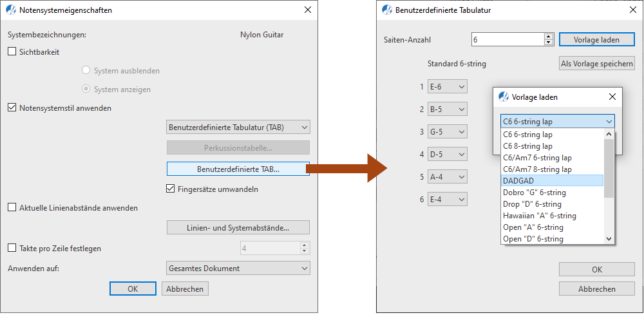Check Takte pro Zeile festlegen
644x322 pixels.
[12, 248]
